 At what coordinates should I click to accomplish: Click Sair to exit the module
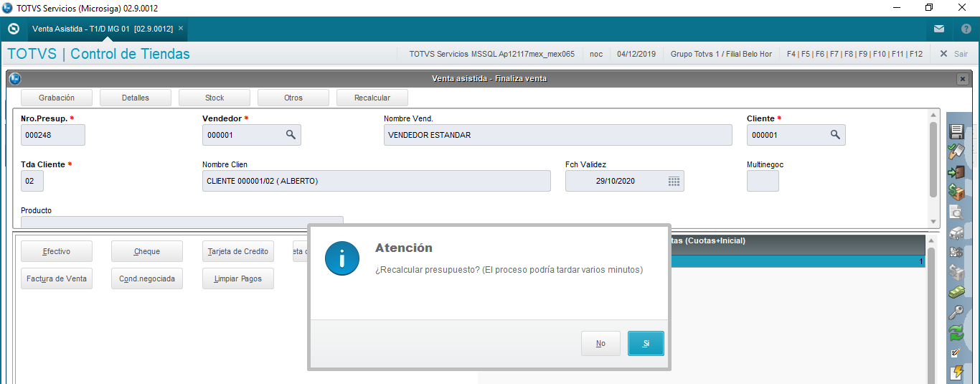pos(954,54)
